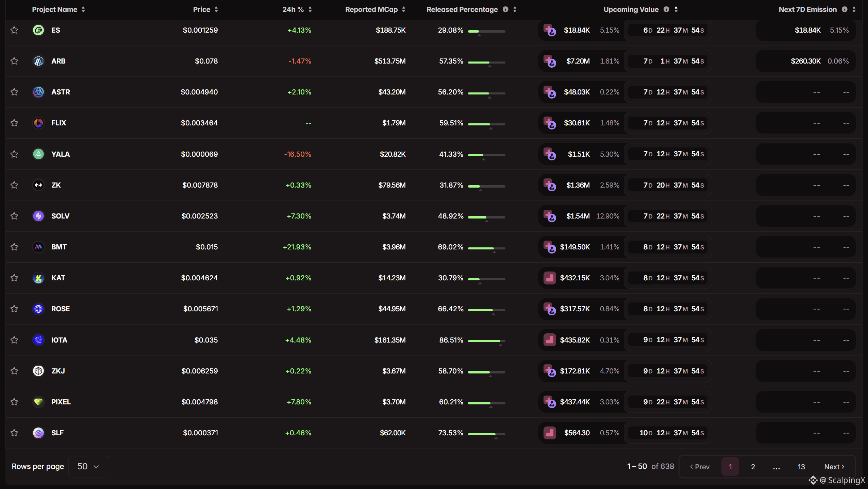Image resolution: width=868 pixels, height=489 pixels.
Task: Favorite ES with its star
Action: click(14, 30)
